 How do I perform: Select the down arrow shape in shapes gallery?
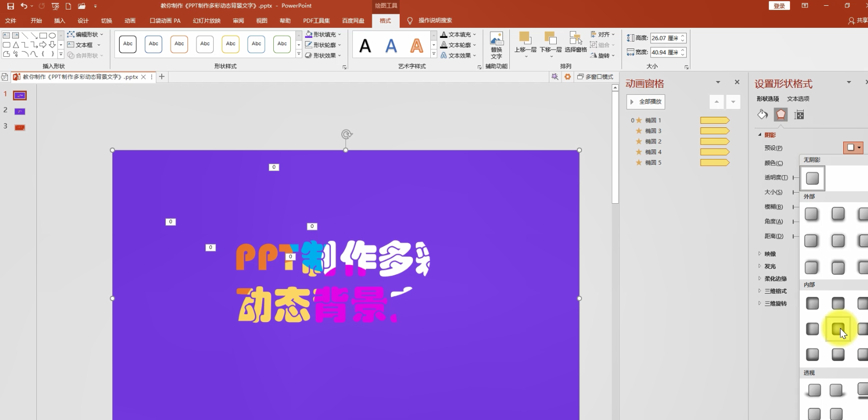(52, 45)
